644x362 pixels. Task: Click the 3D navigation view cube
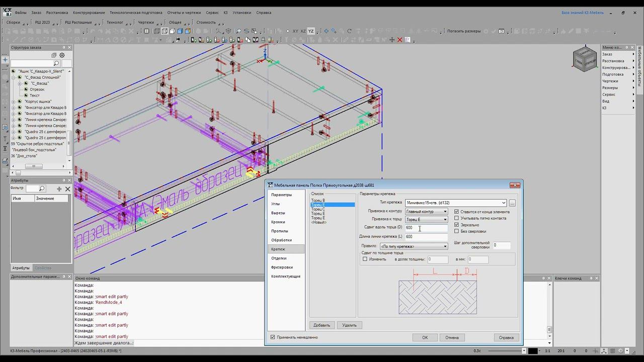click(584, 58)
